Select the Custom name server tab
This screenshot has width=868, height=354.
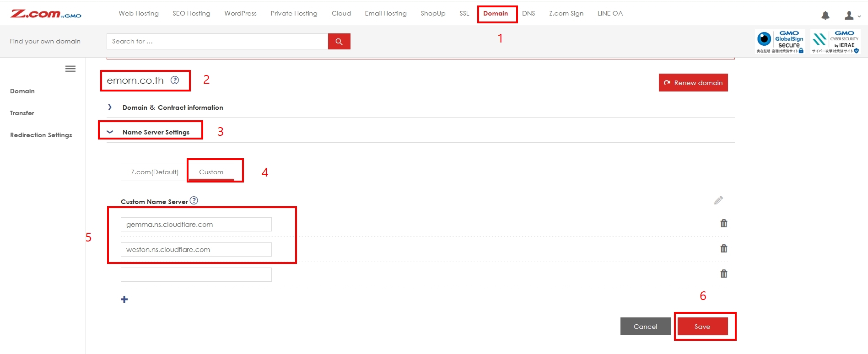tap(211, 172)
